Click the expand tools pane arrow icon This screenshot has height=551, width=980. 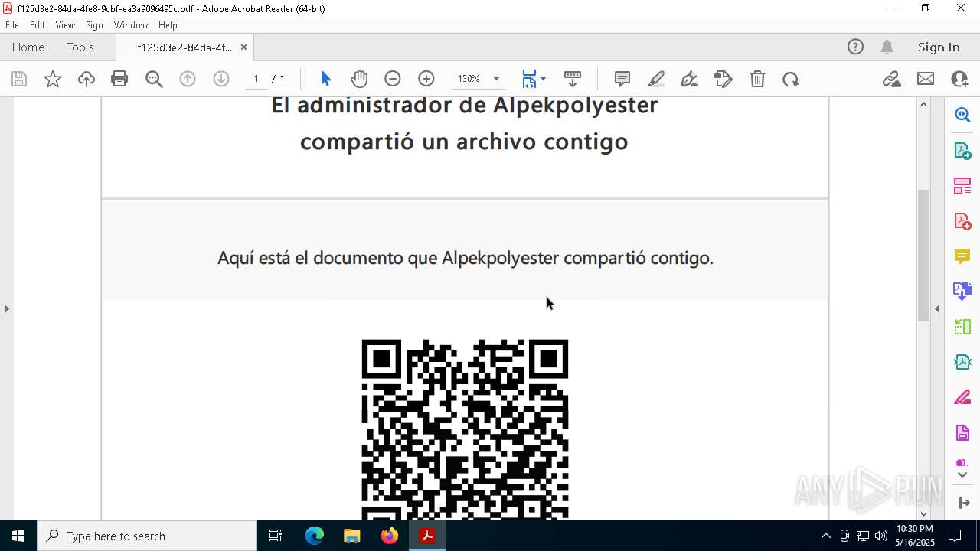click(963, 503)
